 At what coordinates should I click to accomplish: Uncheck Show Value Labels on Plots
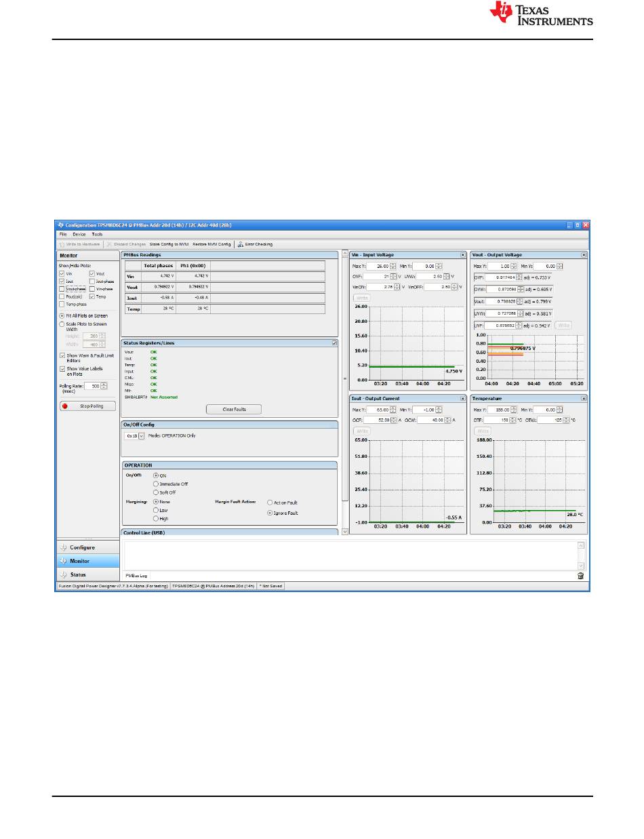(62, 369)
